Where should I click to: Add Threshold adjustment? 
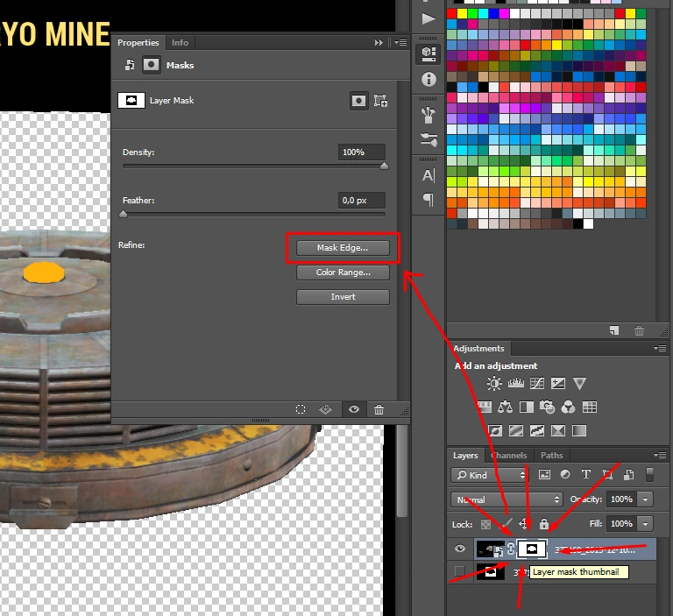click(x=537, y=430)
